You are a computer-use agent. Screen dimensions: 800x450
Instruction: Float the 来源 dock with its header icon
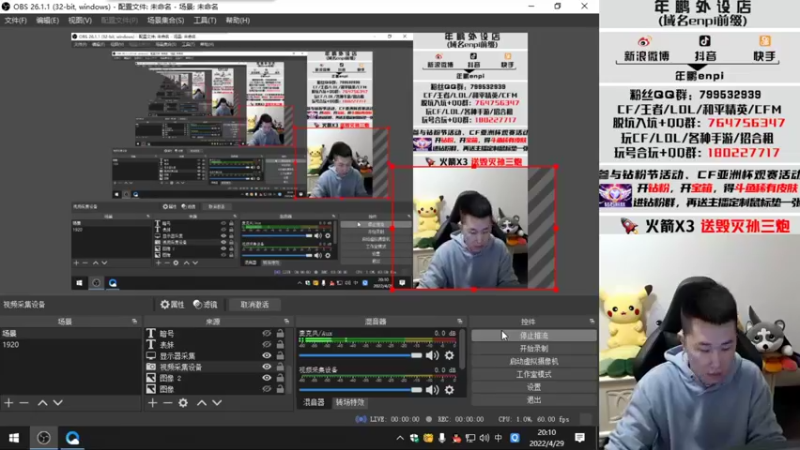[287, 321]
